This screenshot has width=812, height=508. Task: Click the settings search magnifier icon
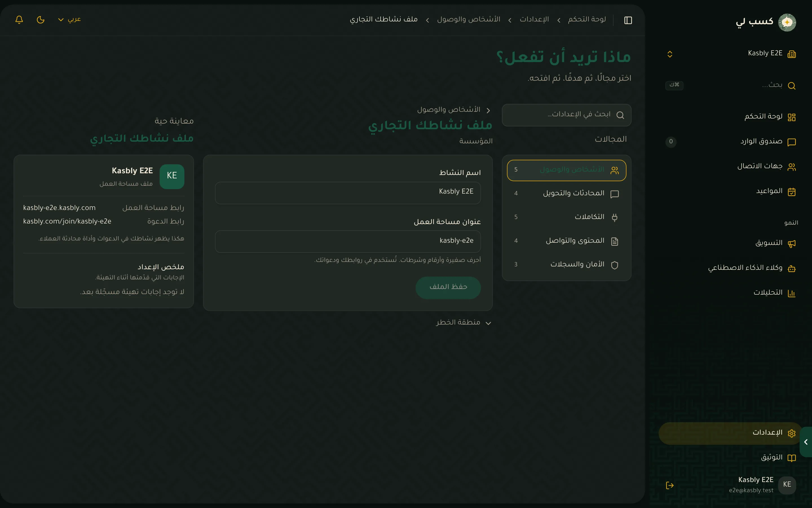pyautogui.click(x=620, y=115)
